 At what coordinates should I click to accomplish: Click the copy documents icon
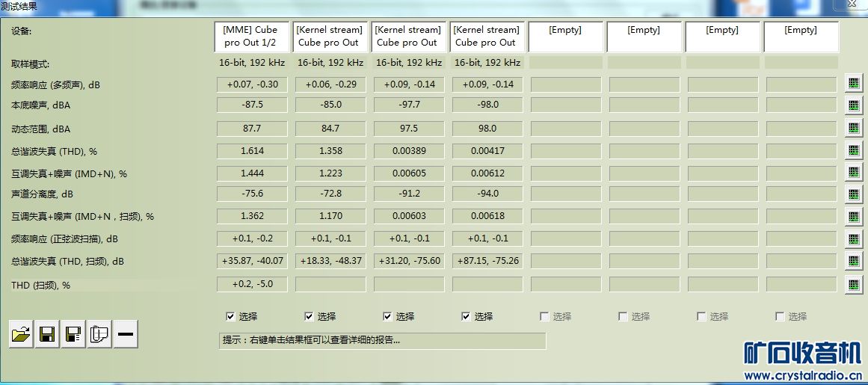tap(99, 334)
